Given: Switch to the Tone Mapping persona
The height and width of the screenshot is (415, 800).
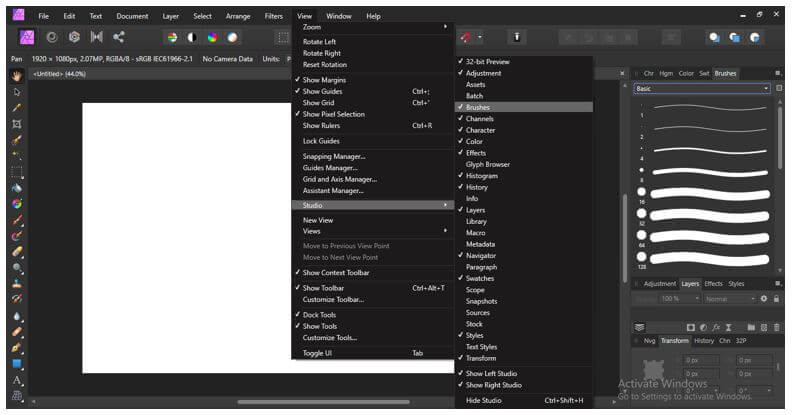Looking at the screenshot, I should pyautogui.click(x=96, y=37).
